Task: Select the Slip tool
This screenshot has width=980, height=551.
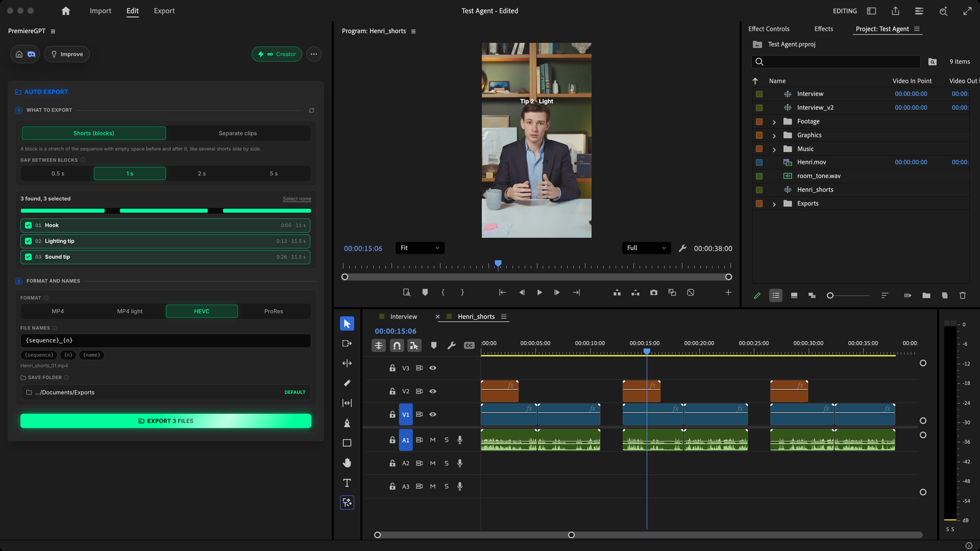Action: [347, 403]
